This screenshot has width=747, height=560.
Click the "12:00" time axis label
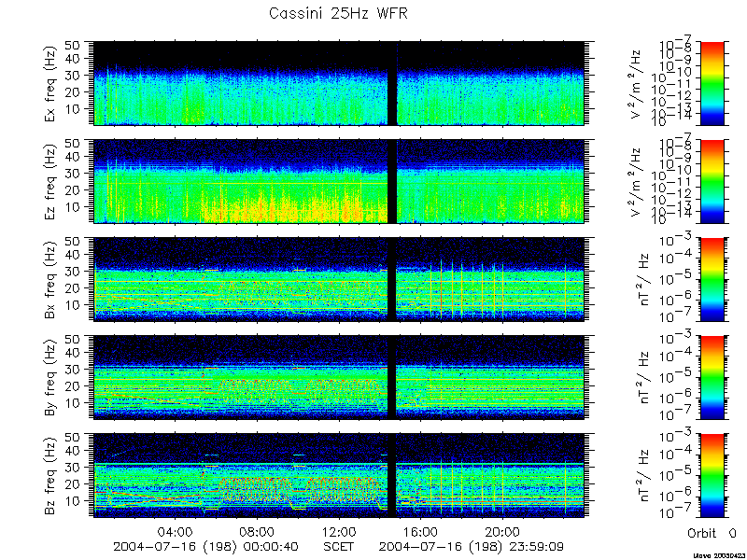point(339,531)
